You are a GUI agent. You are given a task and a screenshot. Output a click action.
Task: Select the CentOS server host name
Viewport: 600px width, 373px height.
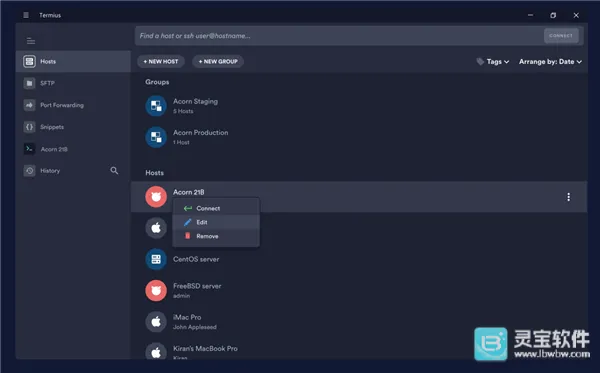196,259
